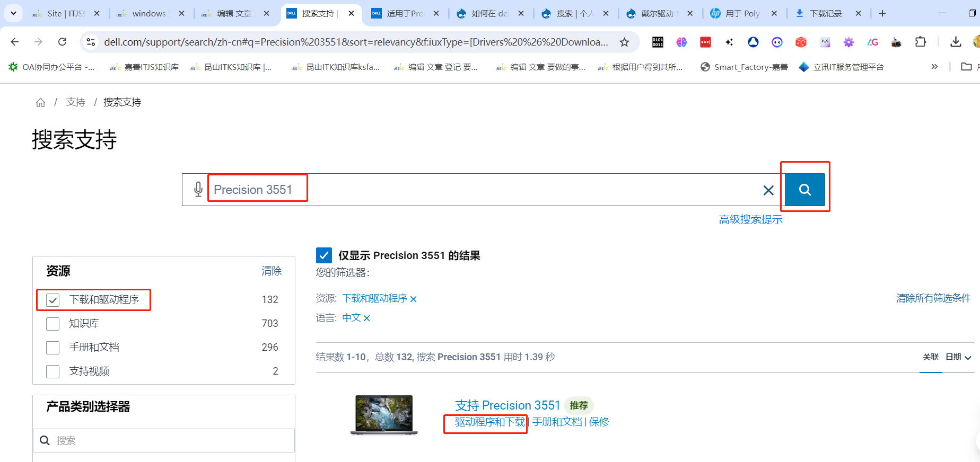Switch to the 如何在 del tab
The width and height of the screenshot is (980, 462).
pos(491,13)
